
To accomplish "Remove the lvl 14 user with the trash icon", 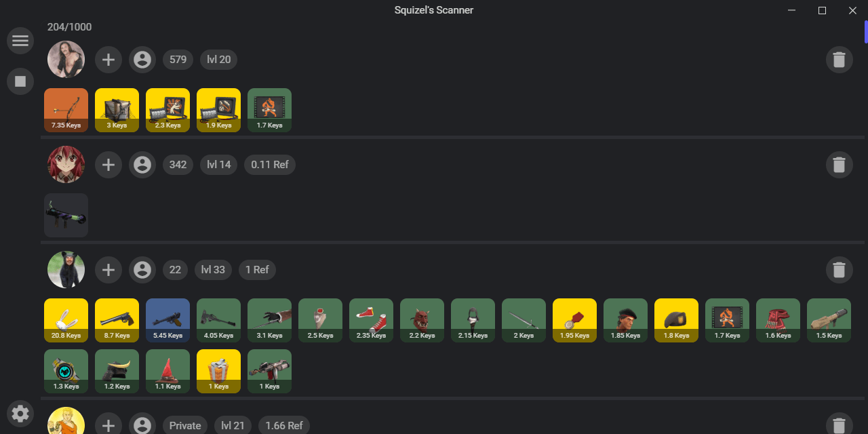I will tap(839, 164).
